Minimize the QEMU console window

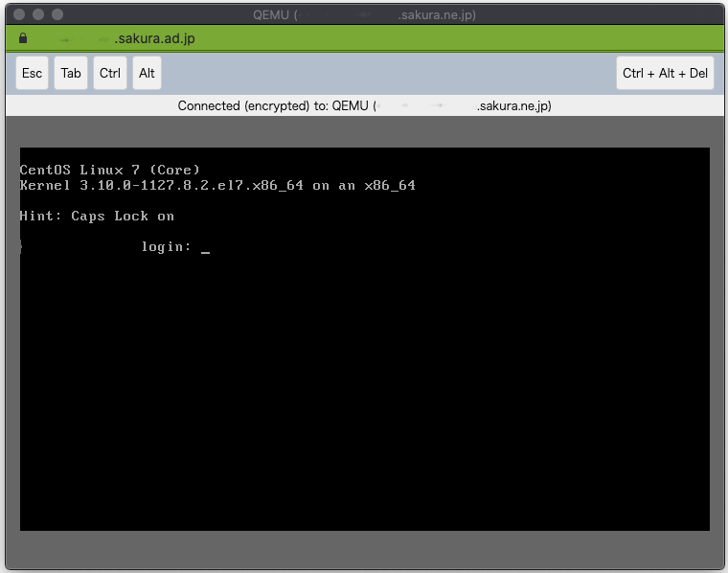[x=38, y=14]
